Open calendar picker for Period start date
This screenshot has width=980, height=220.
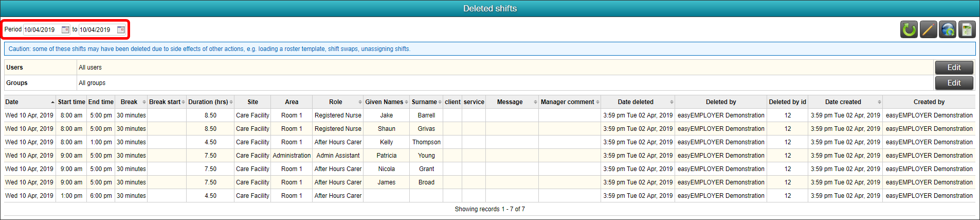[65, 30]
